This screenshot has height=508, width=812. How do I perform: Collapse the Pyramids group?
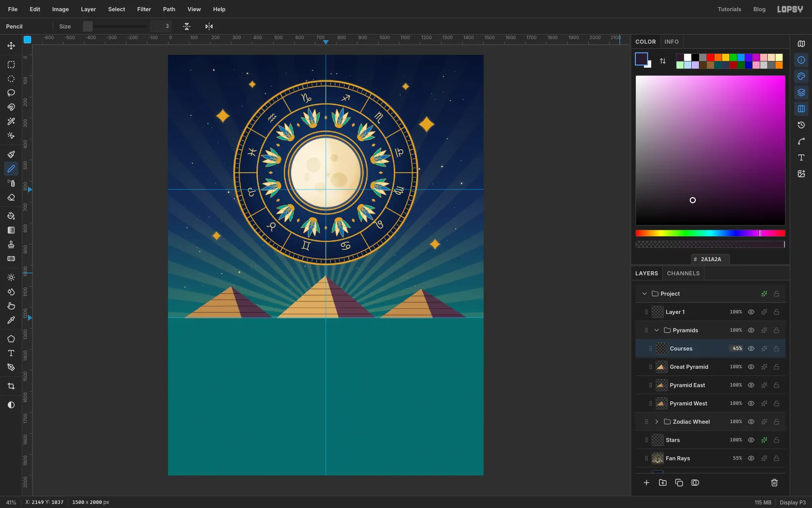coord(657,330)
